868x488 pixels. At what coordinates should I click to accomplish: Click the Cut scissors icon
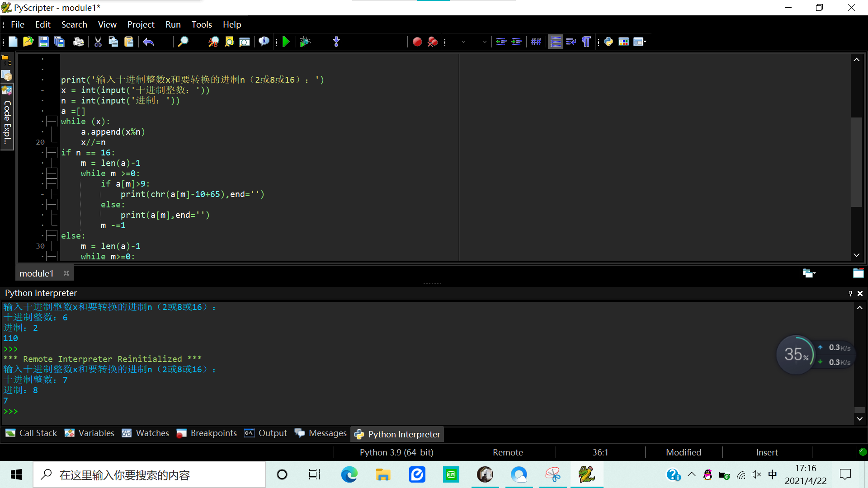pyautogui.click(x=98, y=42)
